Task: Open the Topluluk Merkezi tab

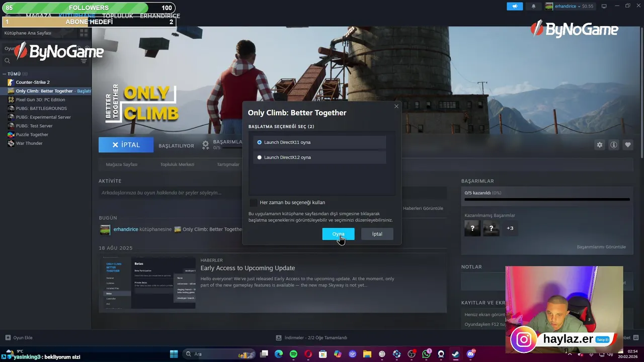Action: point(177,164)
